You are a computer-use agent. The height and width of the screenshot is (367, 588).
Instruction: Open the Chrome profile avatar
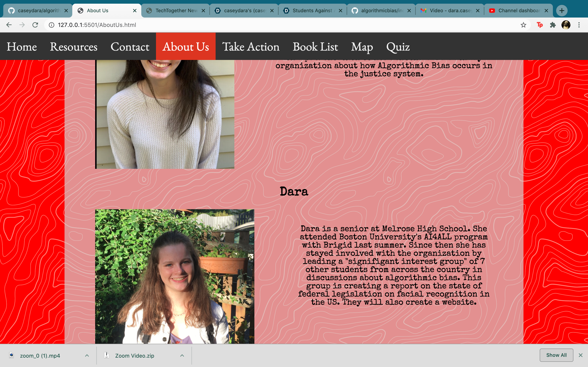[x=566, y=25]
